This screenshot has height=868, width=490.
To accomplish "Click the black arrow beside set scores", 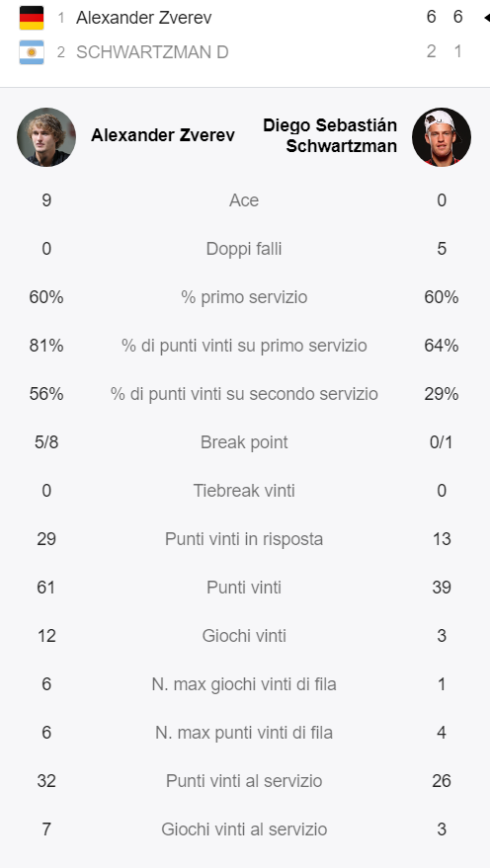I will [x=487, y=18].
